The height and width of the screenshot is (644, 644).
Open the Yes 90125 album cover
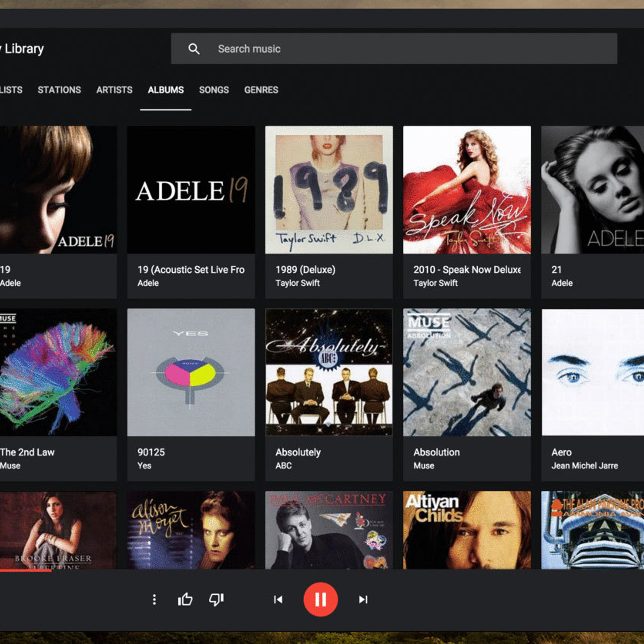pos(191,372)
